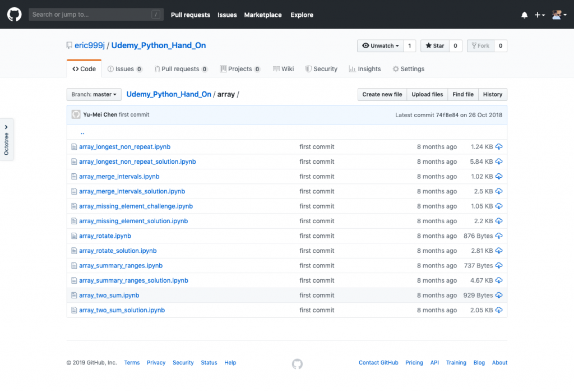Open array_summary_ranges_solution.ipynb file

point(133,280)
